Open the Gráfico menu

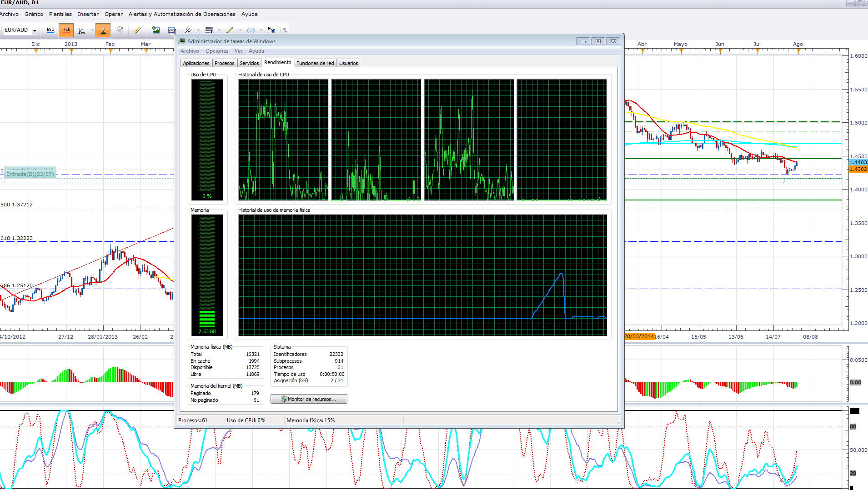pyautogui.click(x=34, y=14)
